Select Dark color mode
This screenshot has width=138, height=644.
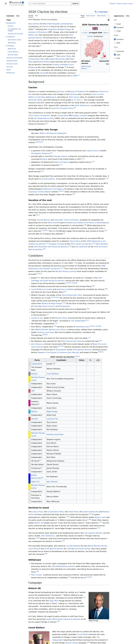[x=115, y=58]
